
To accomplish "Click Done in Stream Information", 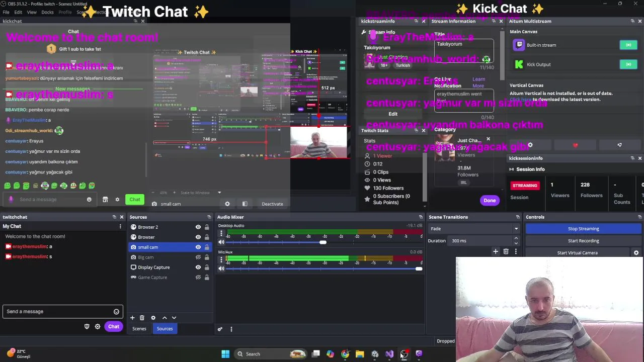I will pos(490,201).
